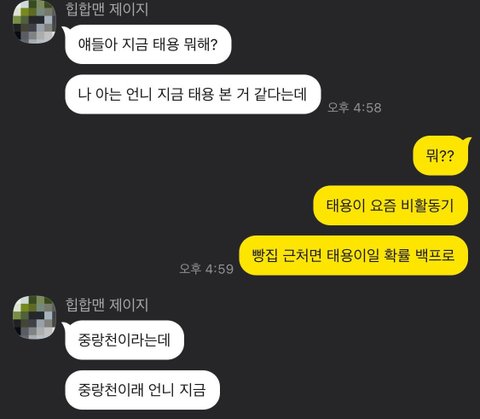This screenshot has width=480, height=419.
Task: Select the 중랑천이래 언니 지금 message bubble
Action: pyautogui.click(x=142, y=390)
